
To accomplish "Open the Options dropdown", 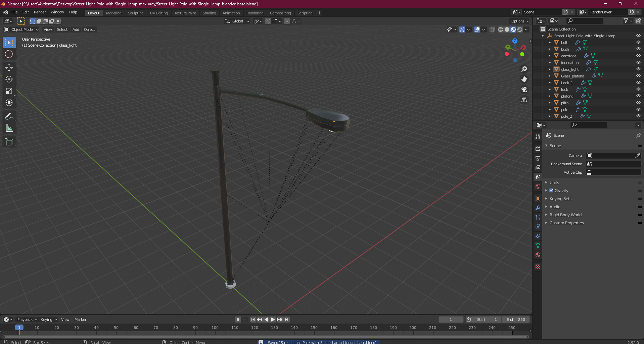I will (520, 21).
